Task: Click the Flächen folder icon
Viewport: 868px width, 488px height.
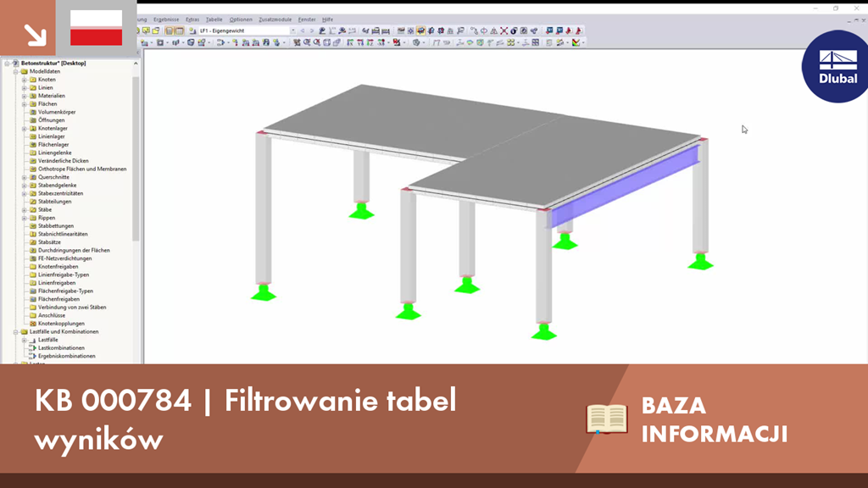Action: pos(33,104)
